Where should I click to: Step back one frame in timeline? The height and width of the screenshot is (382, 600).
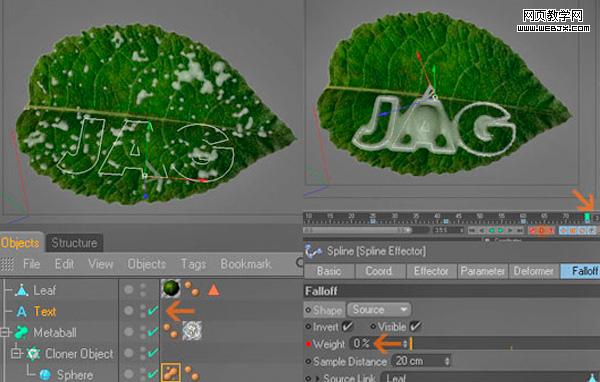tap(482, 230)
